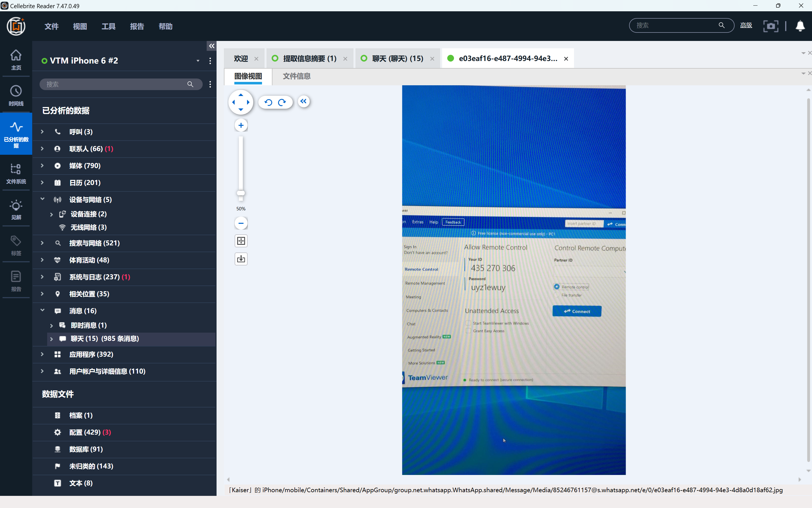The width and height of the screenshot is (812, 508).
Task: Collapse the 设备与网络 (5) node
Action: pos(42,199)
